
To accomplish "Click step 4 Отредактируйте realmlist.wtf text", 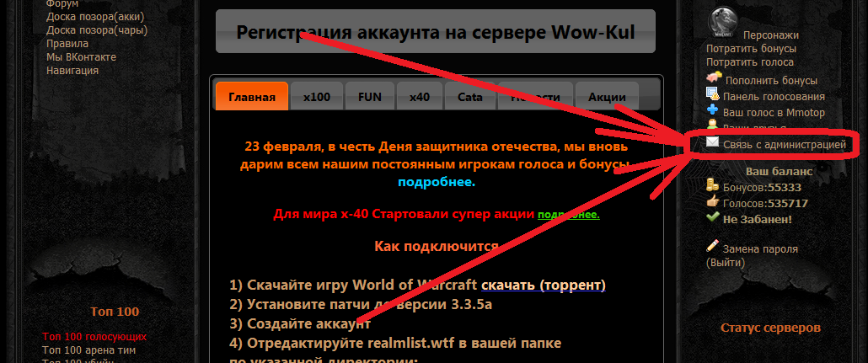I will 396,343.
